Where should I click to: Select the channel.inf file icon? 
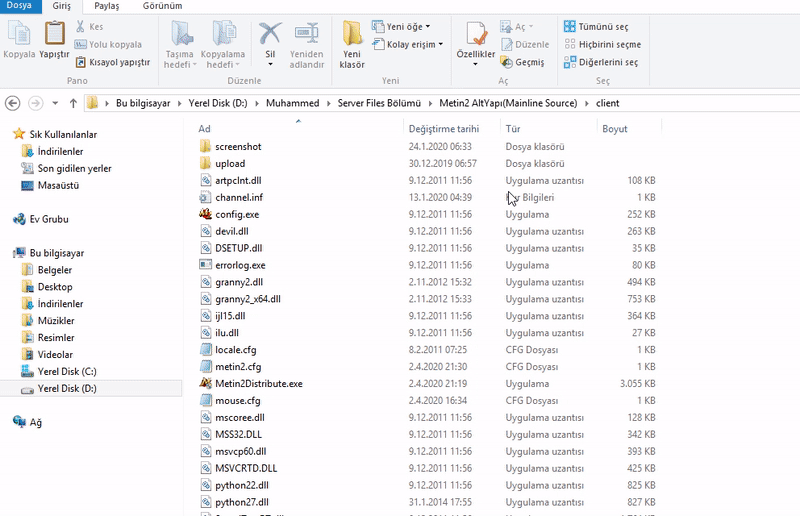coord(205,198)
